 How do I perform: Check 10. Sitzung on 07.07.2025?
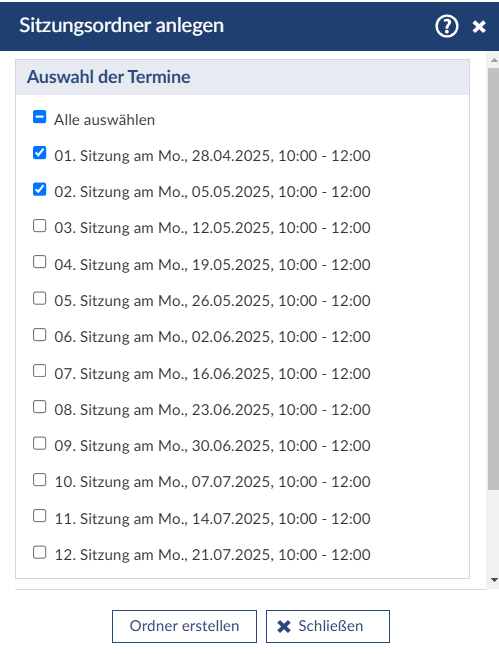[40, 480]
